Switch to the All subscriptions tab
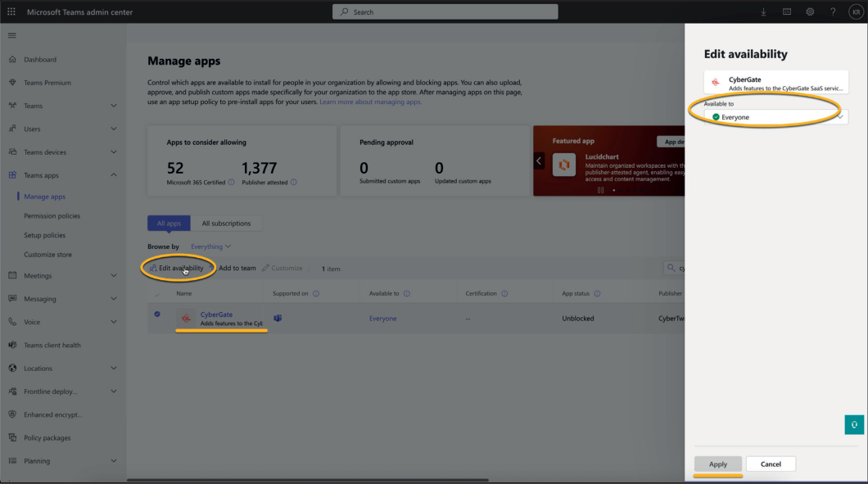The image size is (868, 484). [x=227, y=223]
